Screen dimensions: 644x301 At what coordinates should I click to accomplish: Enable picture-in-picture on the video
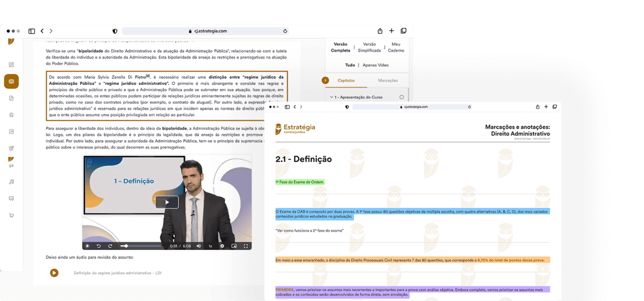(x=234, y=246)
